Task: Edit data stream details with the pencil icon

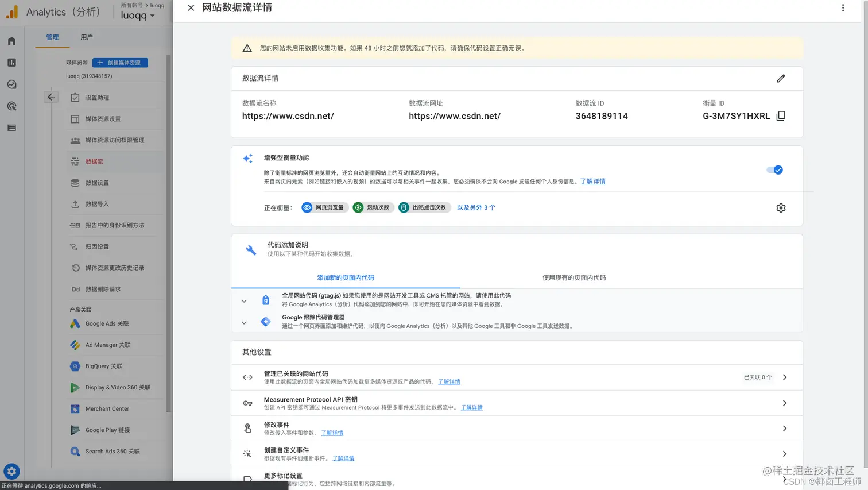Action: [x=781, y=78]
